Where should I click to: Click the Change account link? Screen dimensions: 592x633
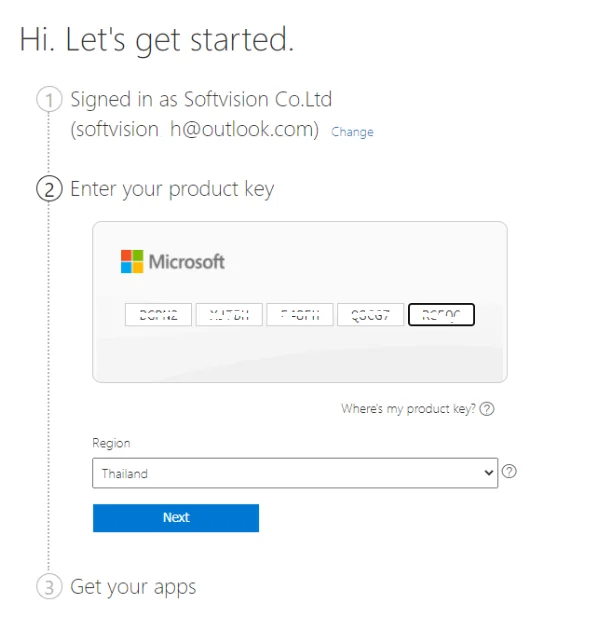352,132
